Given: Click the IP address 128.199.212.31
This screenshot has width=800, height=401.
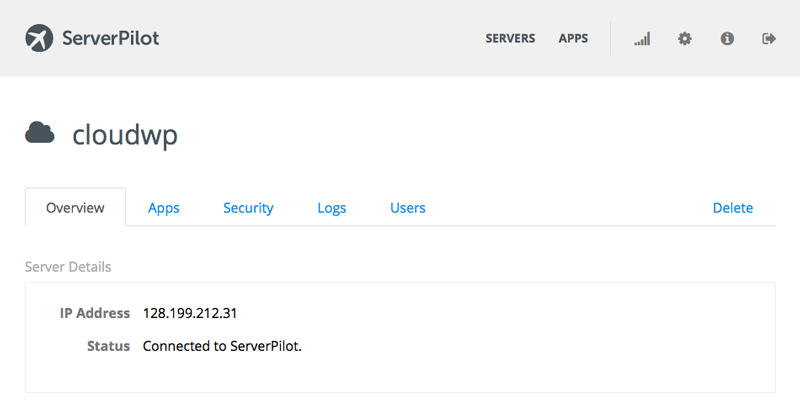Looking at the screenshot, I should pyautogui.click(x=190, y=313).
